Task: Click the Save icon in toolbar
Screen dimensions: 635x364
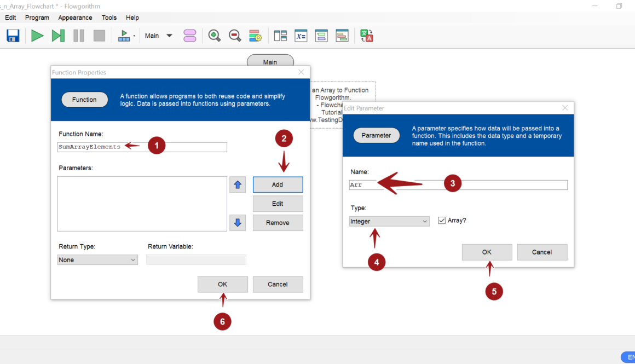Action: 13,36
